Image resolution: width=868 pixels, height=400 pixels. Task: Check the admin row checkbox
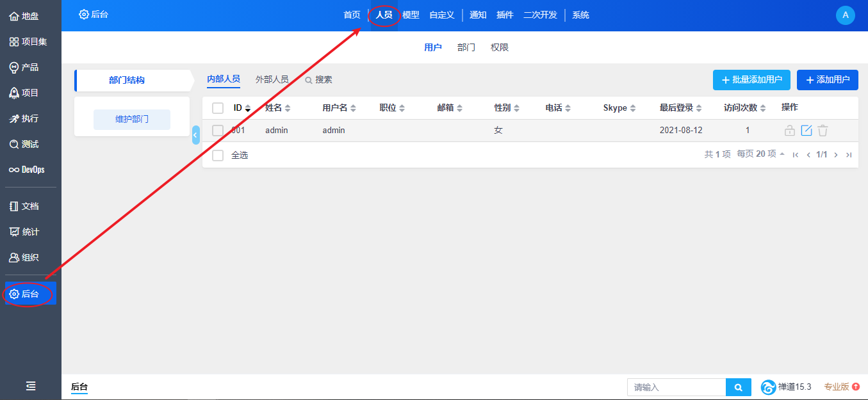(x=218, y=131)
